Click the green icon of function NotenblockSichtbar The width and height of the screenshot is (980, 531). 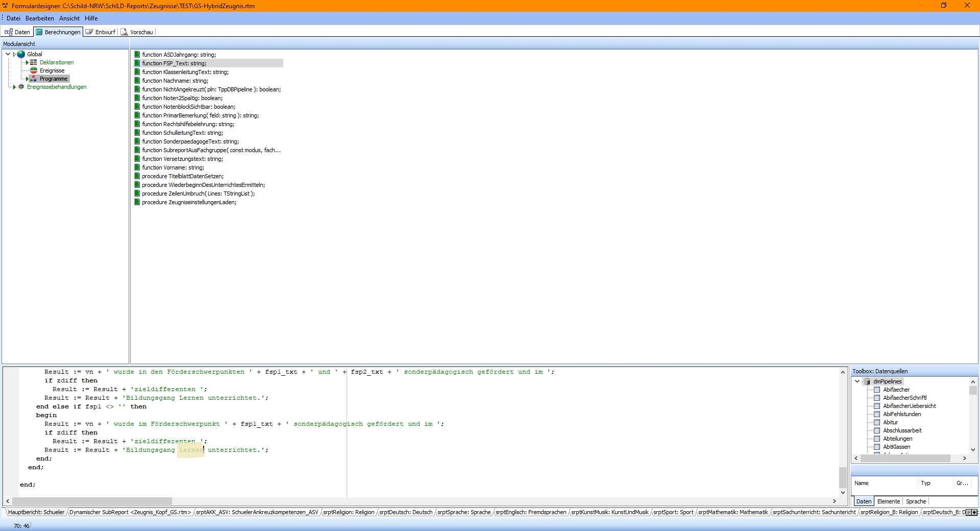click(137, 107)
